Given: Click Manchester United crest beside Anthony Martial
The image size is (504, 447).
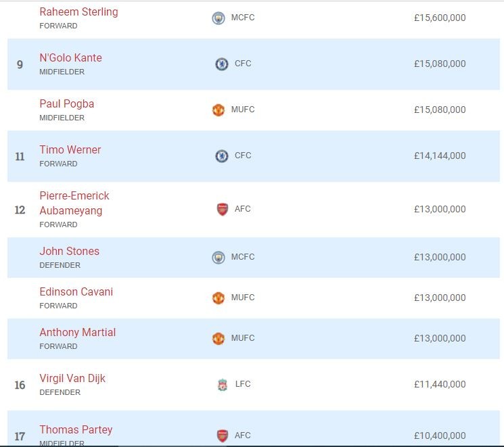Looking at the screenshot, I should 218,339.
